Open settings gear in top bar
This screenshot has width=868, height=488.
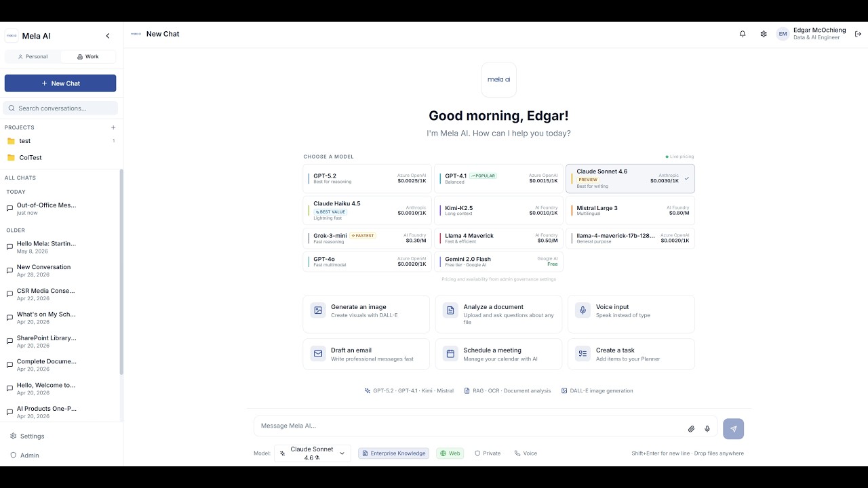pos(764,34)
